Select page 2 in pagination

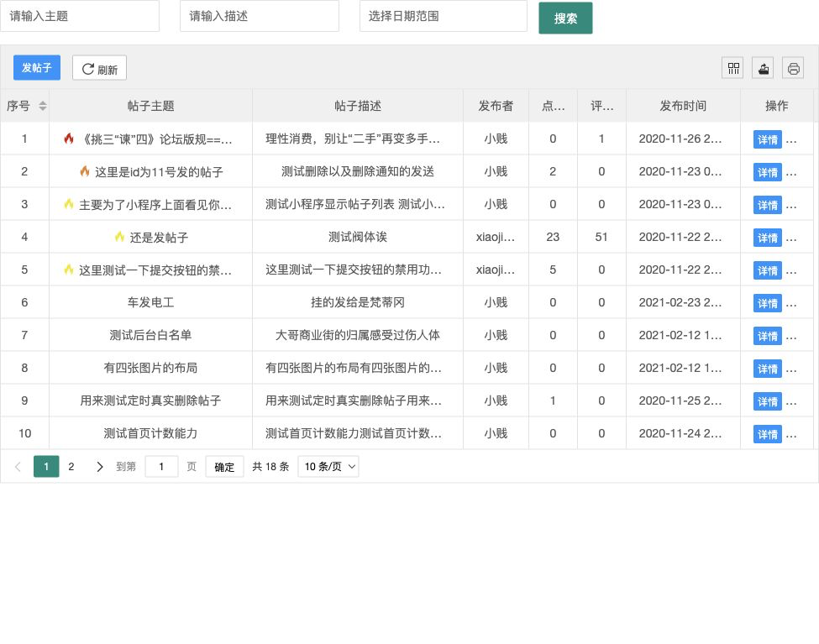click(71, 466)
